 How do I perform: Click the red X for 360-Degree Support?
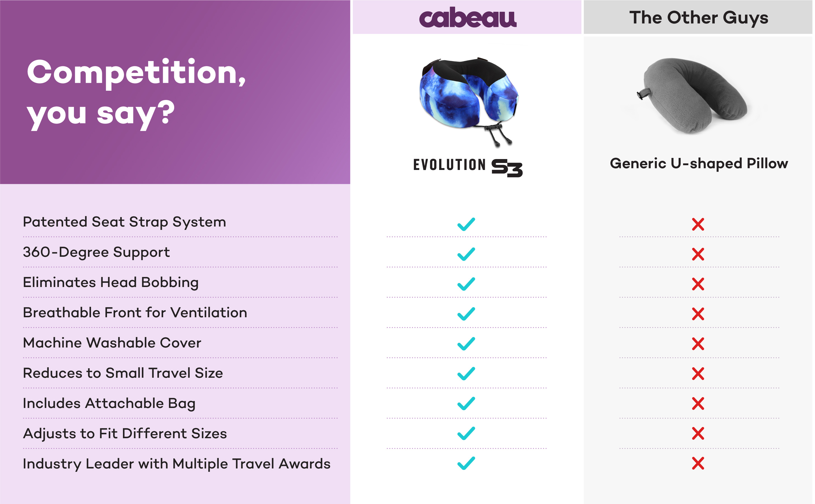(698, 254)
